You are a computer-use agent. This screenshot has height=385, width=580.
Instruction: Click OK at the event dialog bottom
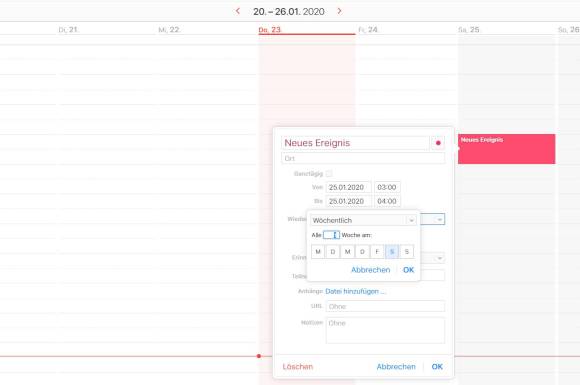coord(437,367)
